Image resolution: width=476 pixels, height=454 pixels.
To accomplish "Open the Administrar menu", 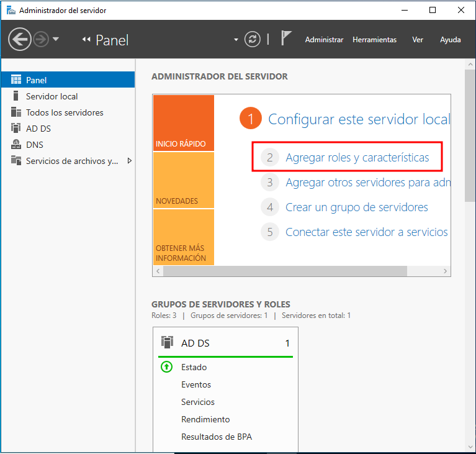I will (x=324, y=40).
